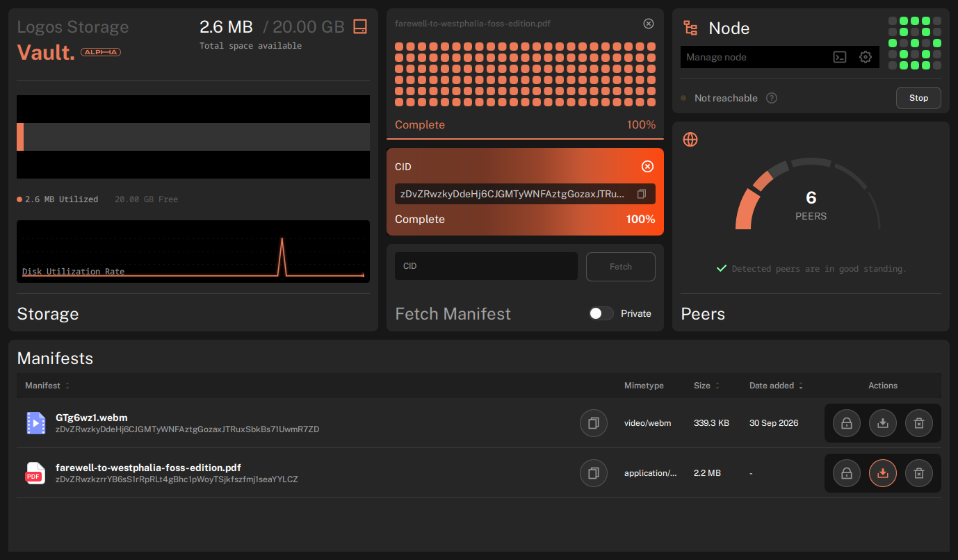Select the GTg6wz1.webm file name
Image resolution: width=958 pixels, height=560 pixels.
pos(92,418)
